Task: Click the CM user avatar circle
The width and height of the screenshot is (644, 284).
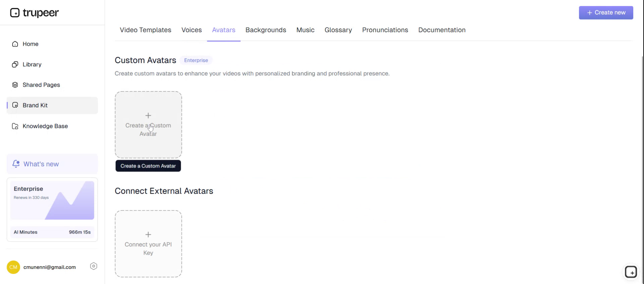Action: coord(13,267)
